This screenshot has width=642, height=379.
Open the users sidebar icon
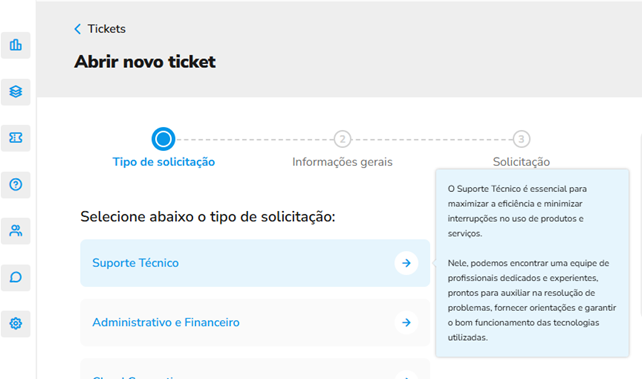(x=16, y=231)
